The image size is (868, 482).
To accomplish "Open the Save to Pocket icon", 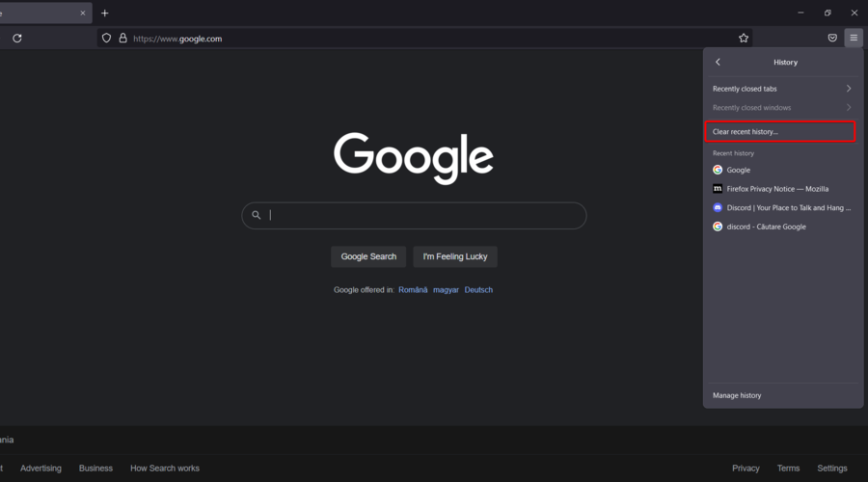I will pyautogui.click(x=832, y=39).
